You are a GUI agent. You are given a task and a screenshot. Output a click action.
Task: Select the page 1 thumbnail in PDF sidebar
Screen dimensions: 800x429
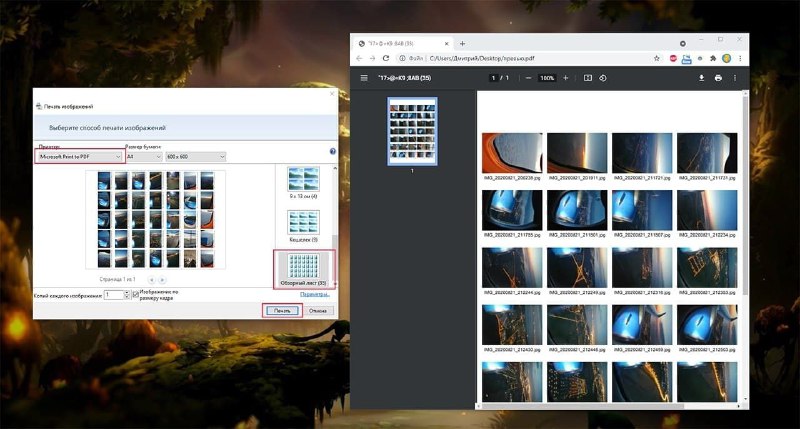tap(412, 131)
